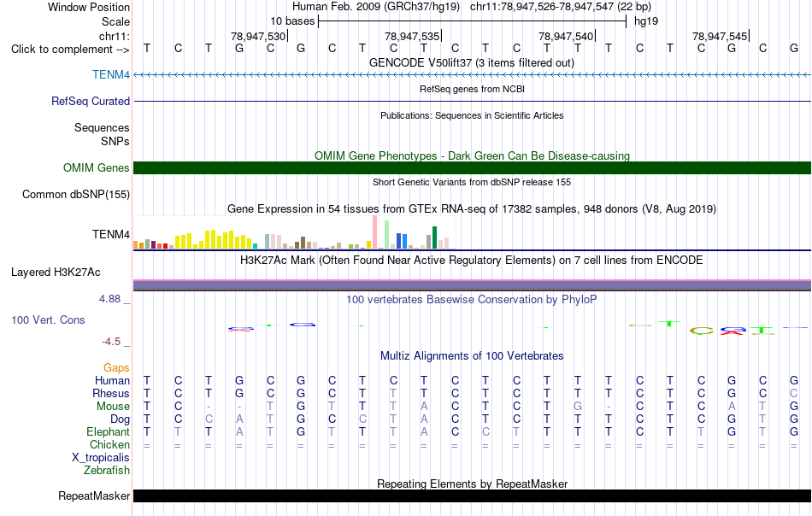Click the OMIM Genes track label
The height and width of the screenshot is (516, 812).
pos(97,167)
